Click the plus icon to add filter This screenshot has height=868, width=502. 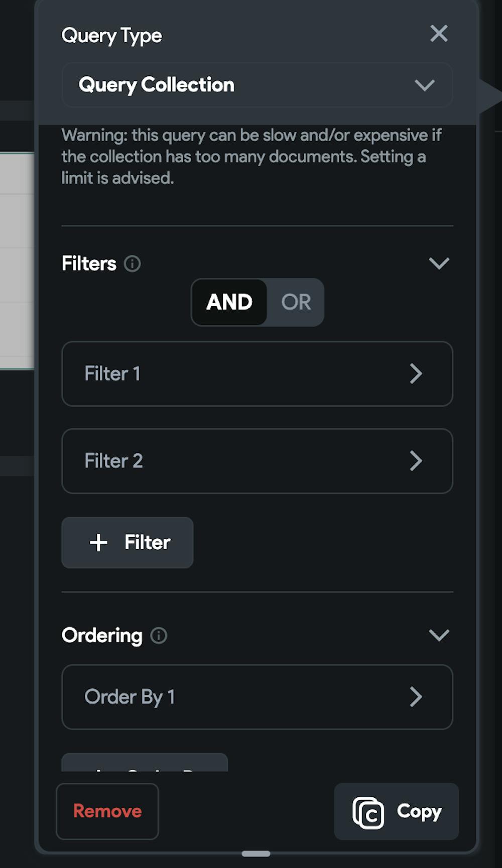98,543
